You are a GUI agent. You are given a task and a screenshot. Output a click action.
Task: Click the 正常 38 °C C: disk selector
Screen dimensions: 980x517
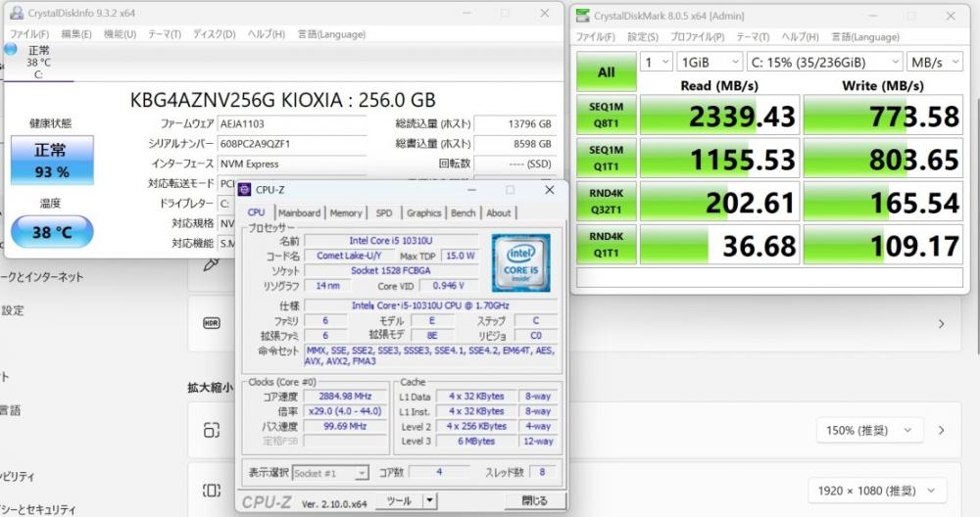[37, 62]
